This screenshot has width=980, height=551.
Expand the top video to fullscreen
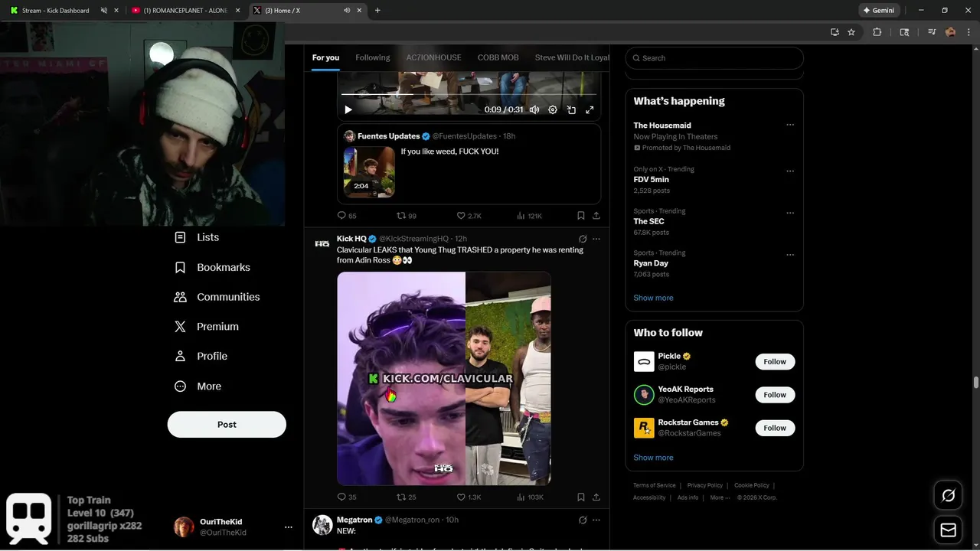[x=590, y=109]
